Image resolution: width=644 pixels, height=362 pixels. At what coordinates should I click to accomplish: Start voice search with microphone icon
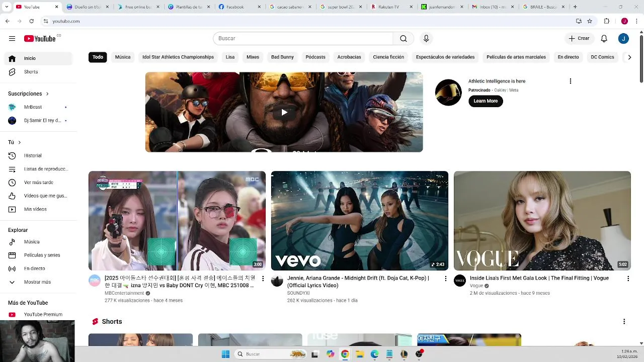coord(426,39)
